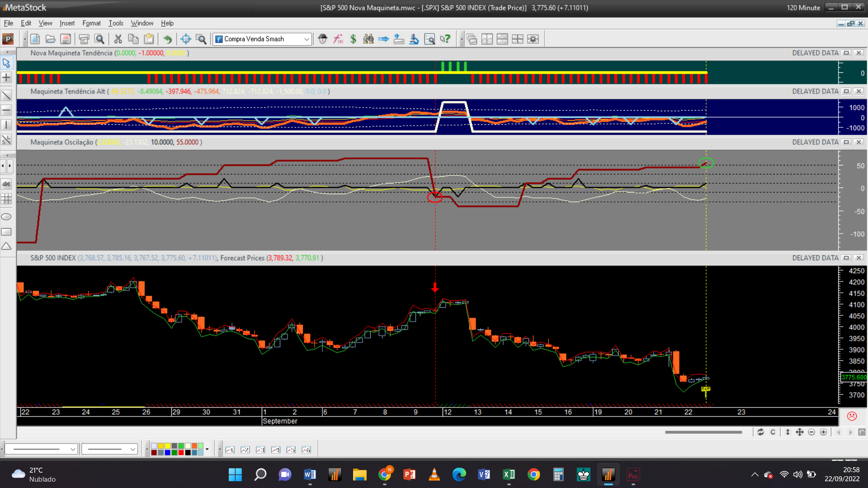Screen dimensions: 868x488
Task: Click the text abc tool
Action: (6, 184)
